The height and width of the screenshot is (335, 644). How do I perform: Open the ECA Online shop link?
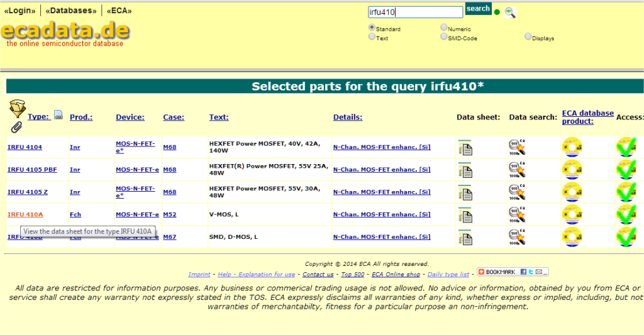tap(396, 274)
